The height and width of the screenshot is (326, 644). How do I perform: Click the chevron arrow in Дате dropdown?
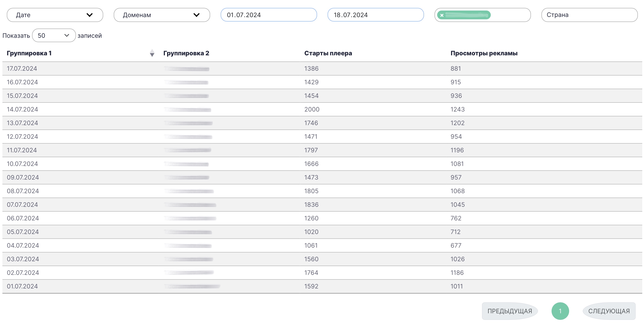90,15
